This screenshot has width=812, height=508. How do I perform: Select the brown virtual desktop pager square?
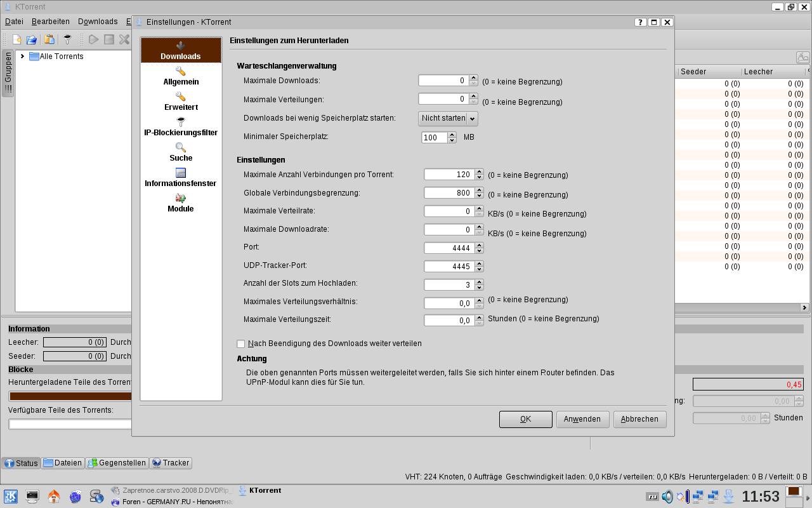(794, 491)
